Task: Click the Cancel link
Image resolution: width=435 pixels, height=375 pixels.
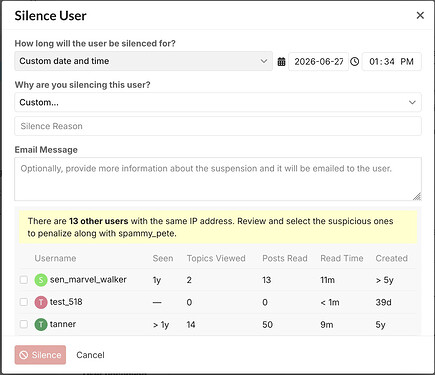Action: click(x=90, y=355)
